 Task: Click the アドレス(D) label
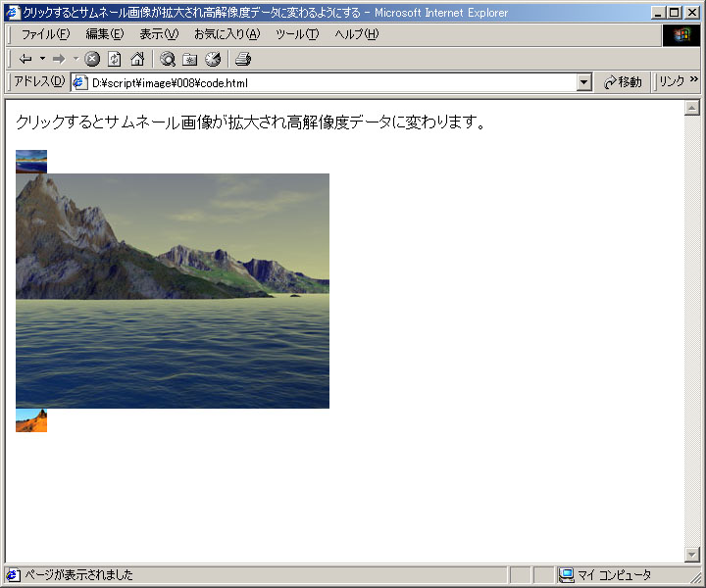tap(39, 81)
